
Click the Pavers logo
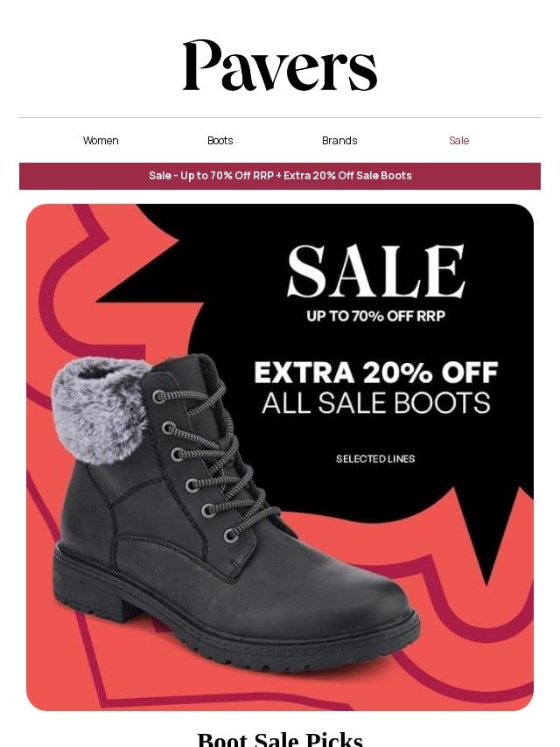click(280, 66)
